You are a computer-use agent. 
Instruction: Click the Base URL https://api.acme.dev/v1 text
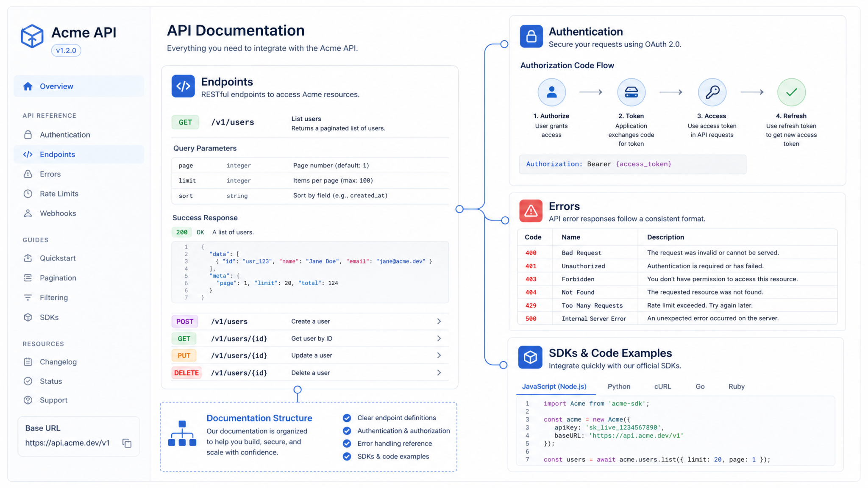coord(67,443)
